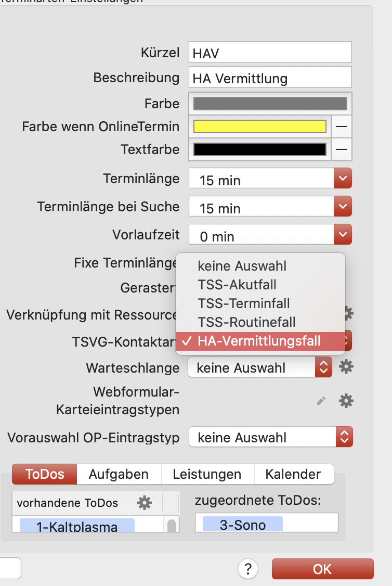Choose TSS-Akutfall from the popup list

[x=237, y=285]
